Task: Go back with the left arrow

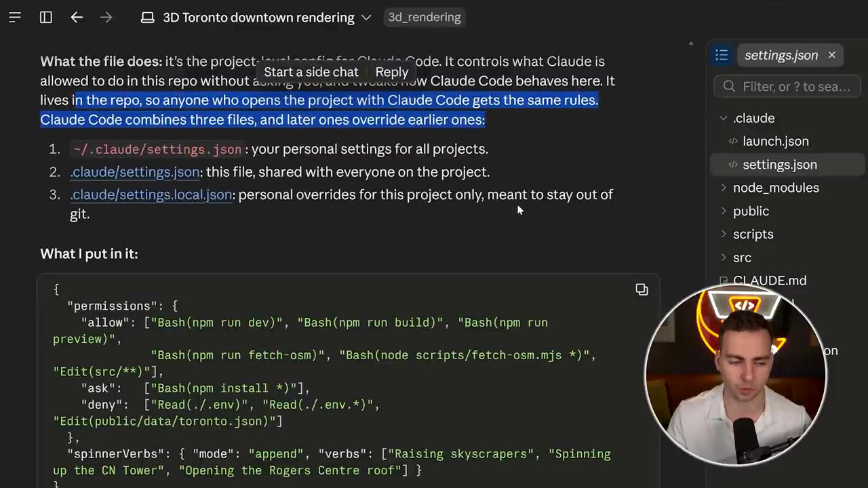Action: click(x=77, y=18)
